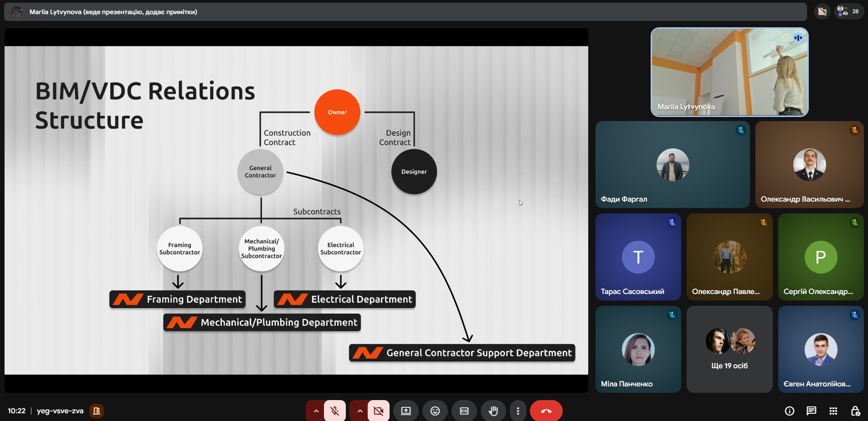This screenshot has height=421, width=868.
Task: Select Євген Анатолійов... participant tile
Action: click(x=821, y=349)
